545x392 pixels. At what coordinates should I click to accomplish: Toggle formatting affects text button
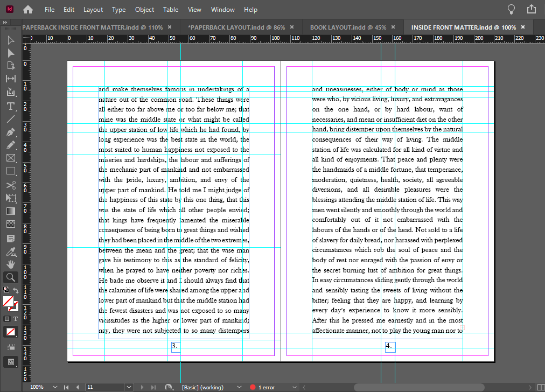pos(16,319)
